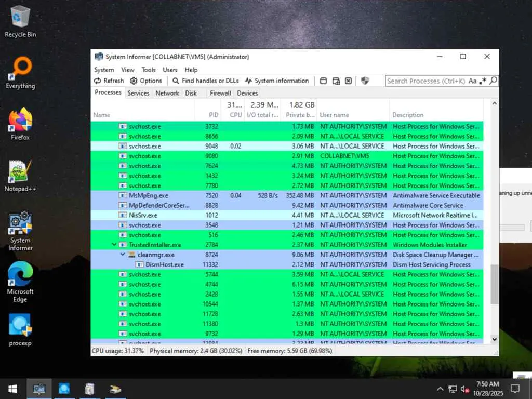Switch to the Disk tab
Screen dimensions: 532x399
coord(191,93)
